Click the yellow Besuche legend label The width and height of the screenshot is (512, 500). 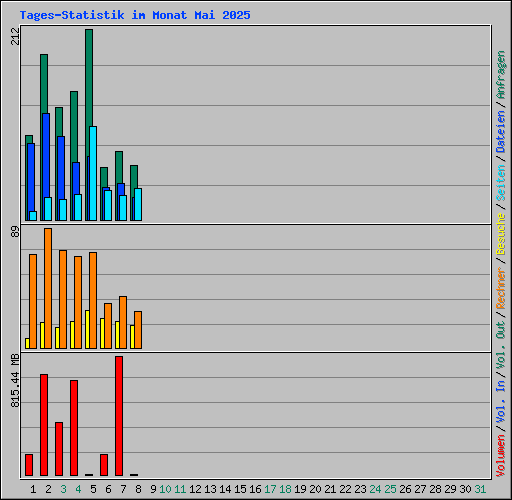coord(501,234)
